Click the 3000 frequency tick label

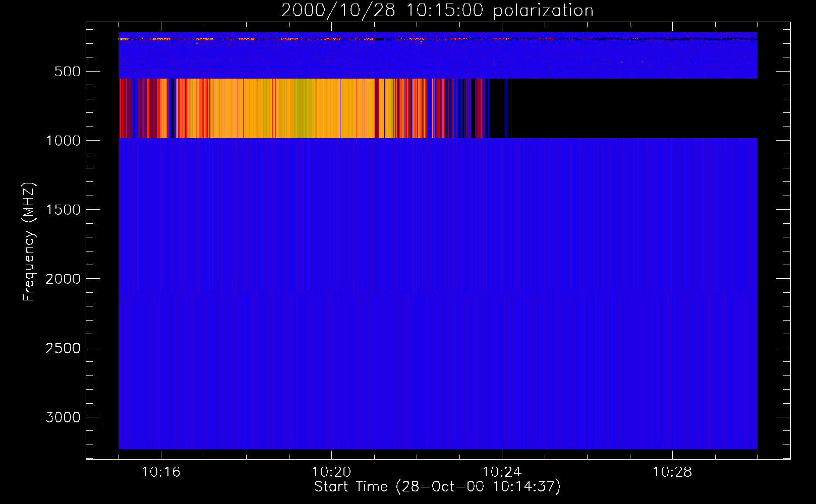pos(63,417)
